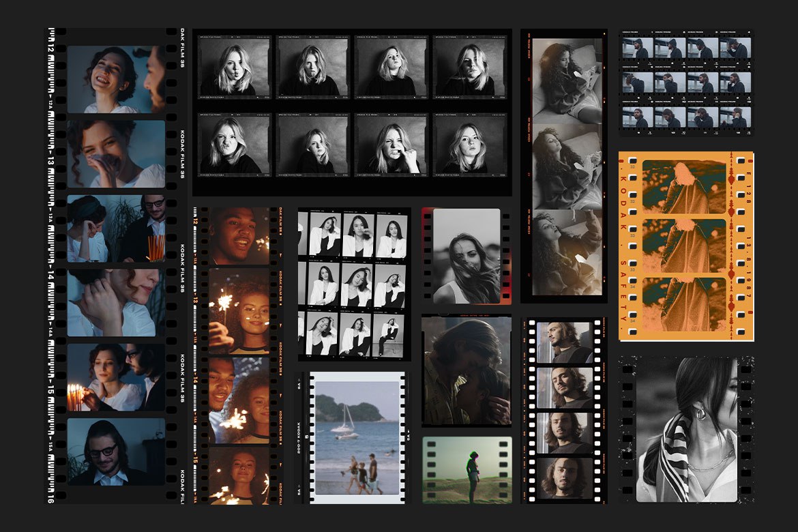Open the couple lighting candles frame
Screen dimensions: 798x532
pyautogui.click(x=116, y=377)
